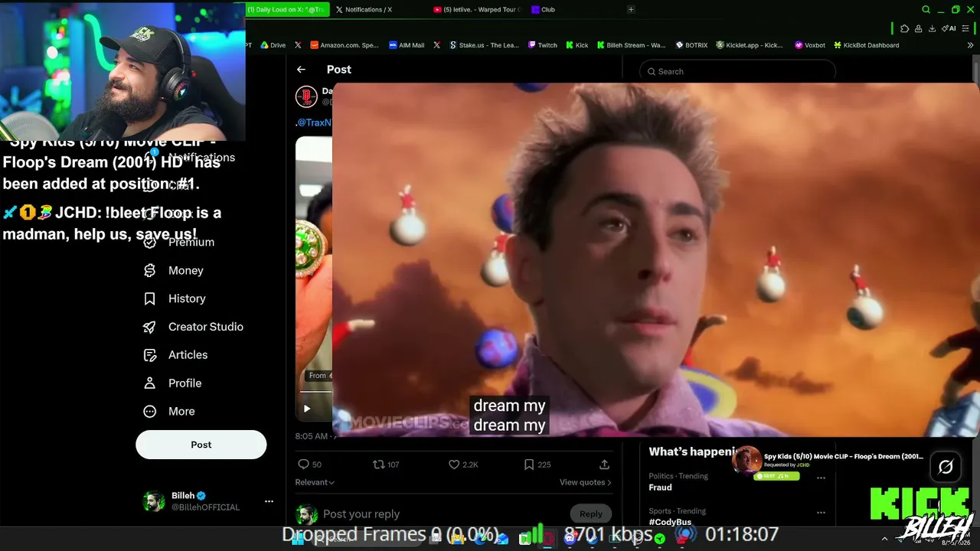Click the Reply button

click(590, 514)
